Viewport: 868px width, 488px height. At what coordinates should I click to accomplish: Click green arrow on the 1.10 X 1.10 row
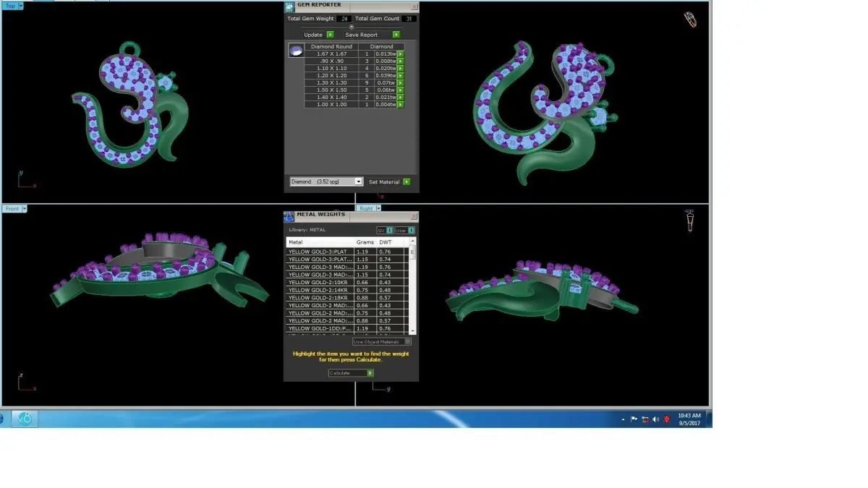point(400,69)
